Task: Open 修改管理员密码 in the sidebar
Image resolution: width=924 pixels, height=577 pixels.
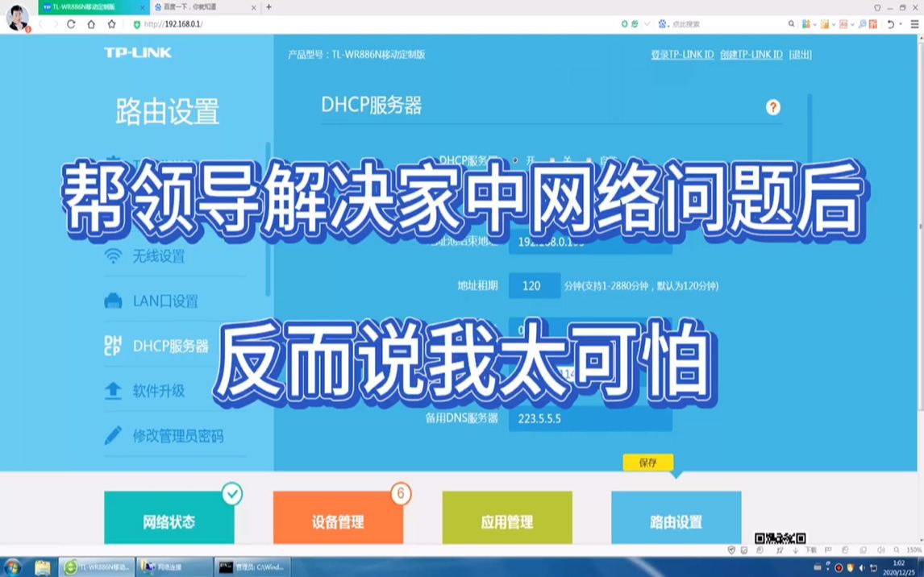Action: pos(178,436)
